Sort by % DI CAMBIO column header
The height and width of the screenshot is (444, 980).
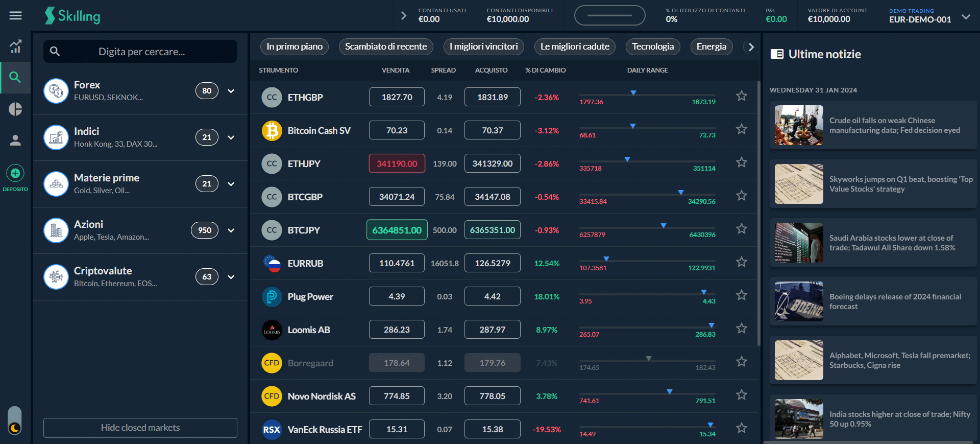(545, 70)
